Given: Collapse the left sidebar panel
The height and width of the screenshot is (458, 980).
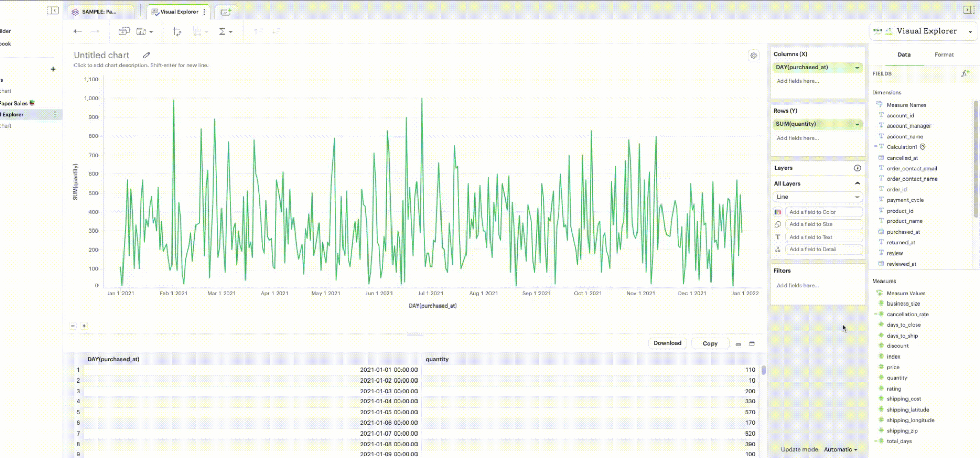Looking at the screenshot, I should [53, 11].
